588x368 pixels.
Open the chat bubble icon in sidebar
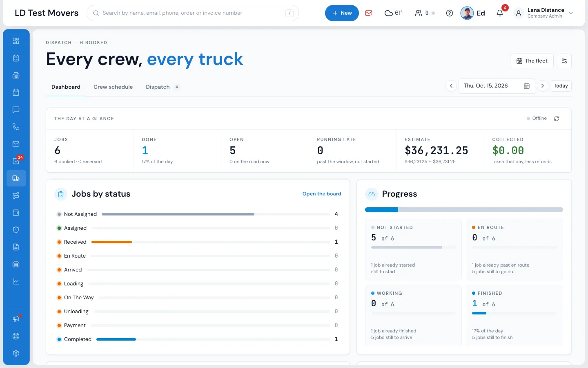click(16, 110)
